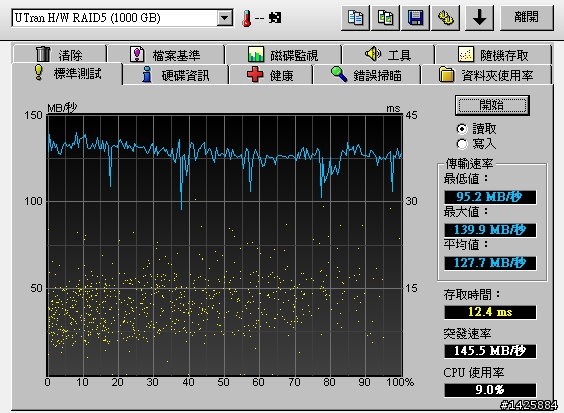This screenshot has width=564, height=413.
Task: Open the 錯誤掃瞄 magnifier tab
Action: [x=367, y=75]
